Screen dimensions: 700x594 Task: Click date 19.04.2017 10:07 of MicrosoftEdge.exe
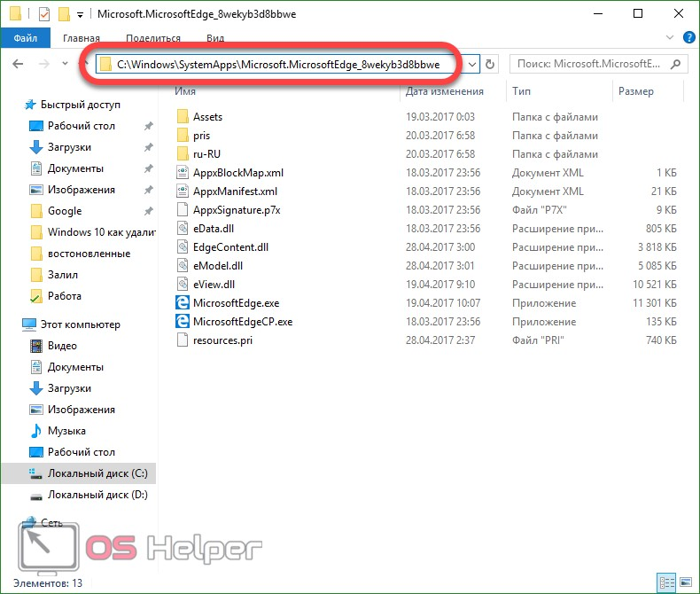(442, 303)
